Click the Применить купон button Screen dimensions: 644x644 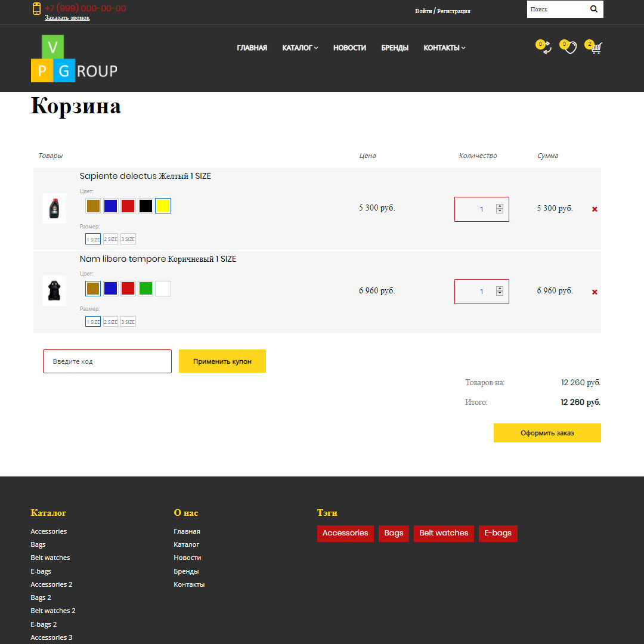pyautogui.click(x=222, y=361)
